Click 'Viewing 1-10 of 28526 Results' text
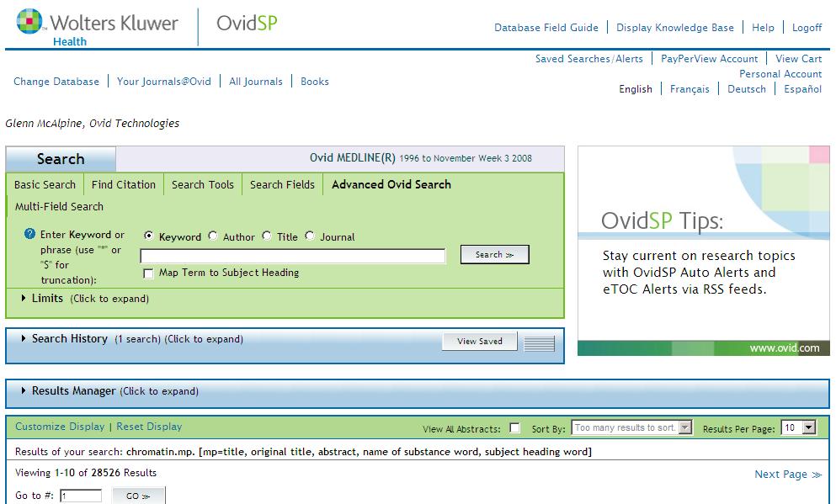The height and width of the screenshot is (504, 836). coord(86,473)
